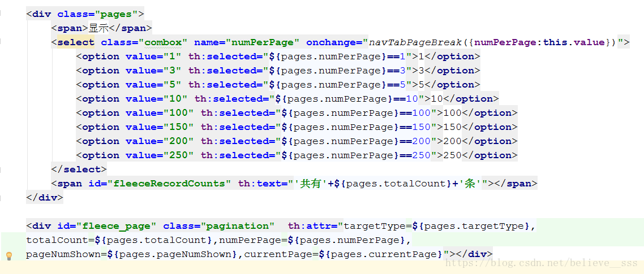Click value="200" option attribute
This screenshot has width=644, height=274.
point(160,141)
